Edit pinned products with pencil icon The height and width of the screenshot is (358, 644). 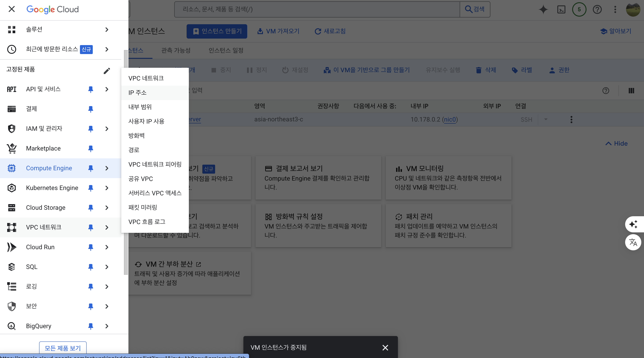[107, 71]
